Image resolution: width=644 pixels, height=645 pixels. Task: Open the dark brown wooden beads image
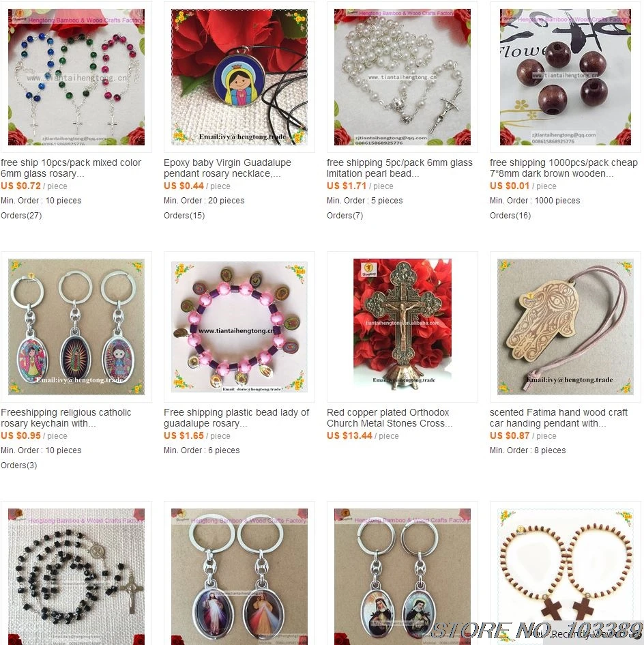pos(566,77)
